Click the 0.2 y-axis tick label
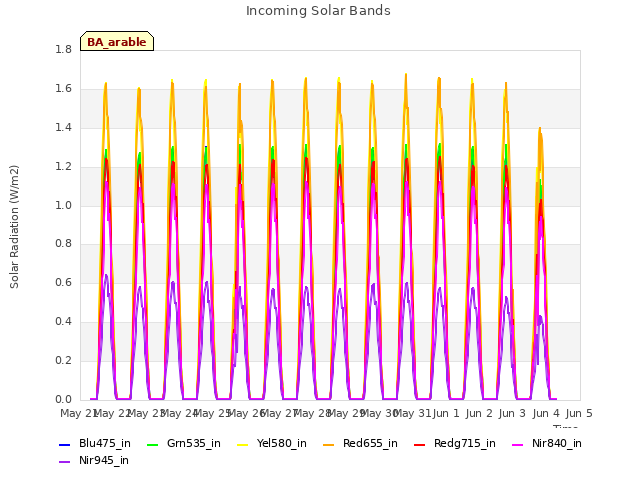The image size is (640, 480). [63, 360]
